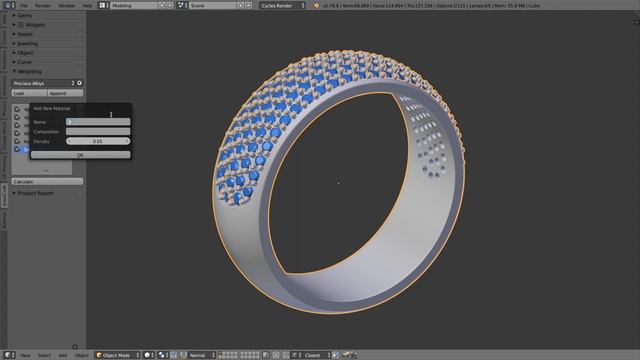Screen dimensions: 640x360
Task: Collapse the Product Report panel
Action: pyautogui.click(x=14, y=193)
